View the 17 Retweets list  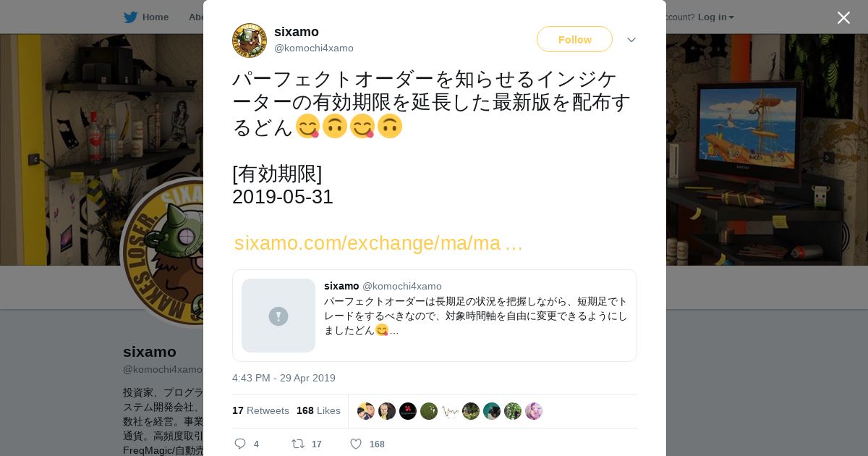pos(260,410)
